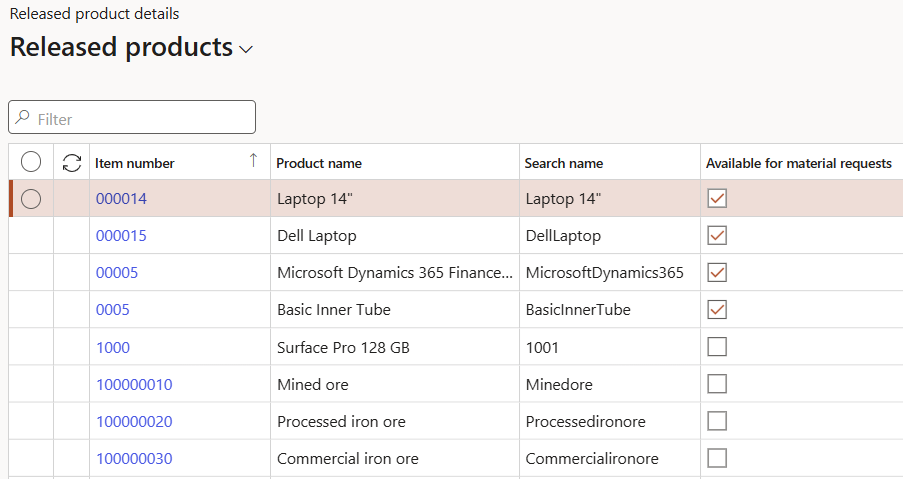903x479 pixels.
Task: Click Item number column header
Action: [135, 163]
